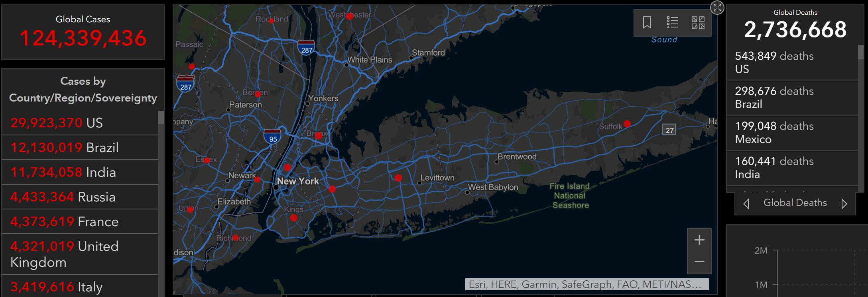Click the cases list scrollbar thumb

point(161,117)
